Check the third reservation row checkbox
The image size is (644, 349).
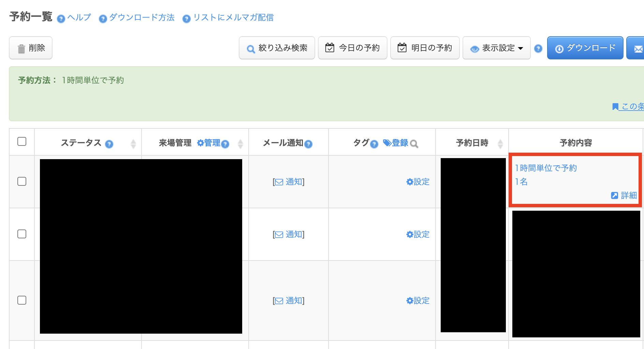coord(22,300)
